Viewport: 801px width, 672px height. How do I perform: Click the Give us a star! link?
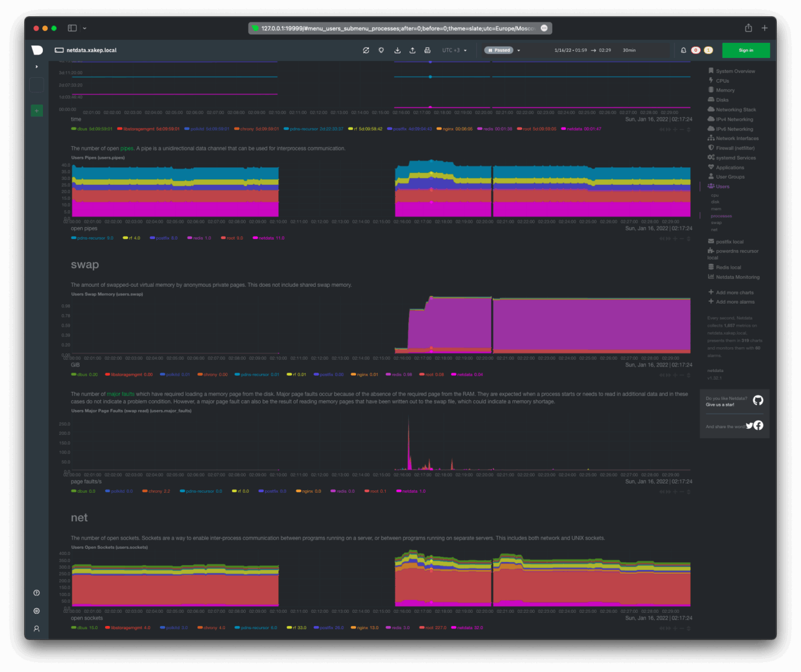(720, 405)
